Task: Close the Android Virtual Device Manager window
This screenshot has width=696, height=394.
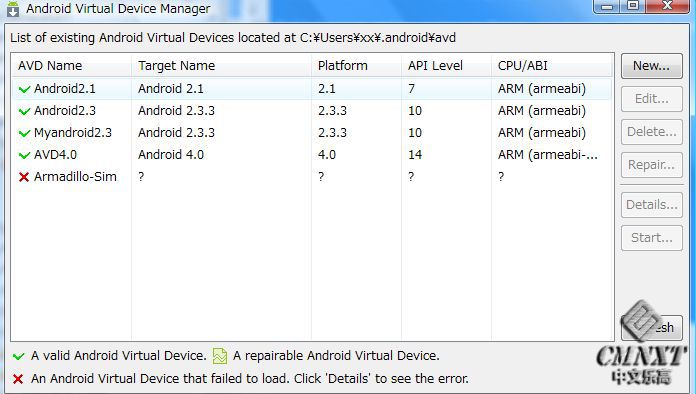Action: 667,6
